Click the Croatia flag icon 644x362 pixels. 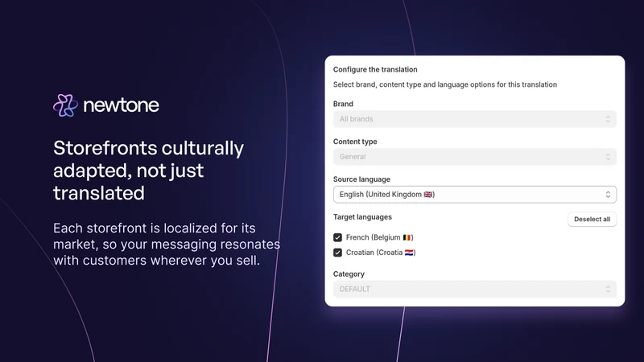click(409, 253)
